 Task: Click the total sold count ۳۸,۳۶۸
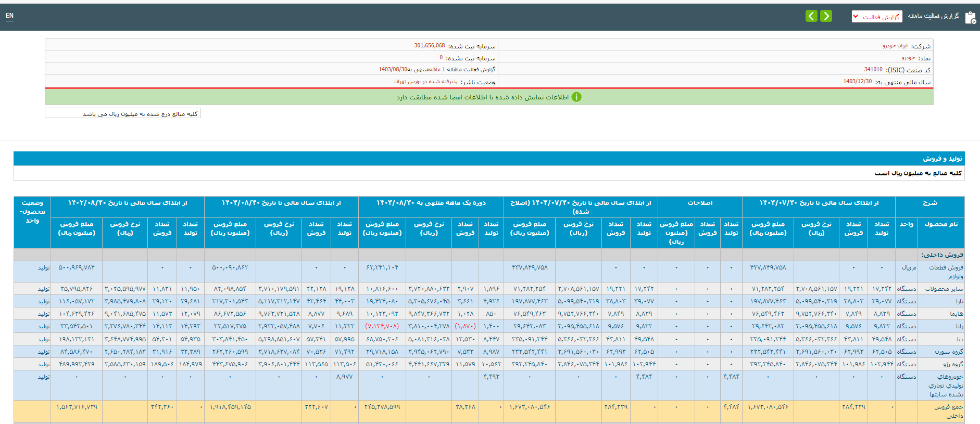click(466, 407)
